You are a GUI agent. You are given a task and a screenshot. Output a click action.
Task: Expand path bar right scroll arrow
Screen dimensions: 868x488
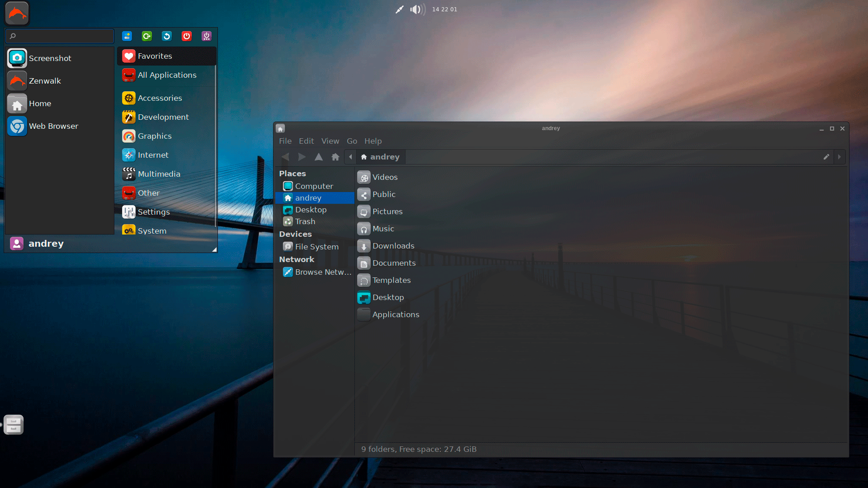tap(840, 157)
